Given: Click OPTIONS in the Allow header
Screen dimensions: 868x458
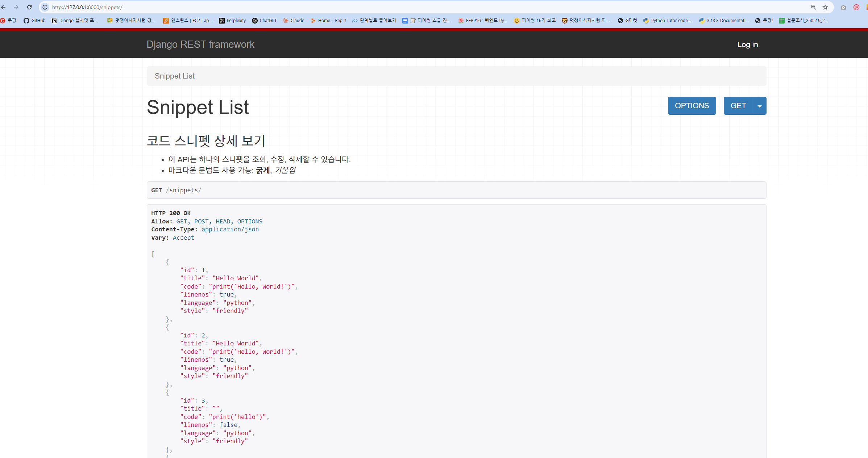Looking at the screenshot, I should [x=250, y=222].
